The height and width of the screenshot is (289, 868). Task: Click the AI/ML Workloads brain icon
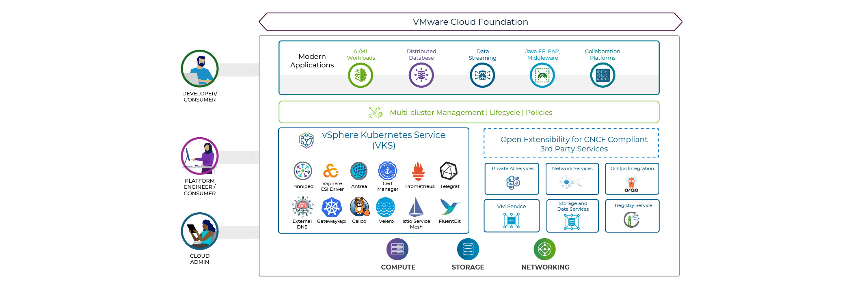click(x=361, y=75)
